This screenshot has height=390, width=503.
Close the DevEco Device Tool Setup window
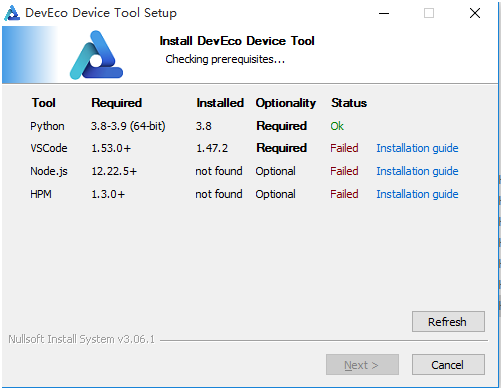[x=475, y=13]
